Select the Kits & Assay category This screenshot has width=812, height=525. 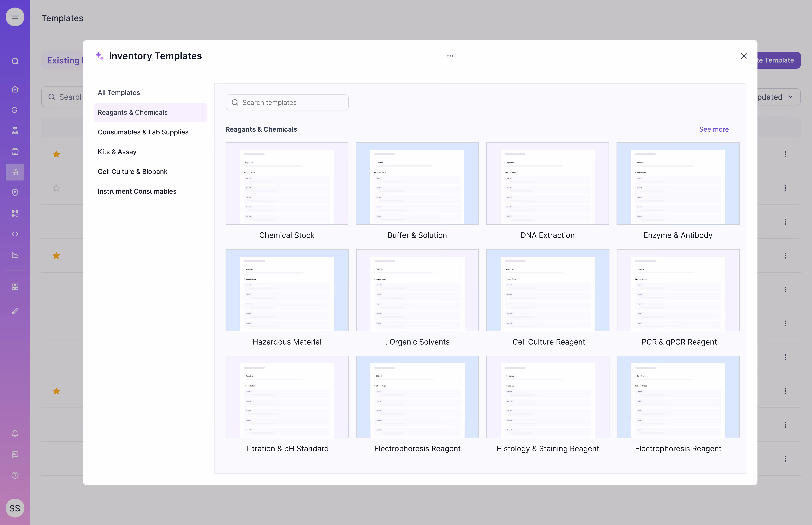click(117, 152)
